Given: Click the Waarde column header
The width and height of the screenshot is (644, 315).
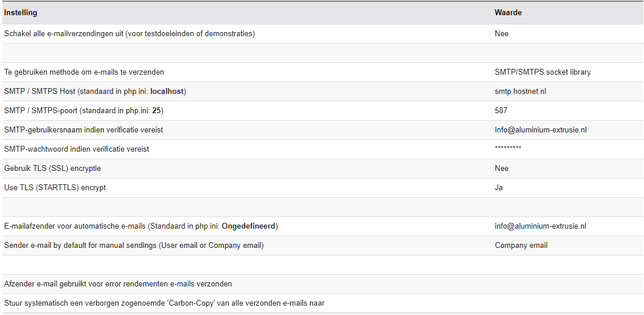Looking at the screenshot, I should pos(508,12).
